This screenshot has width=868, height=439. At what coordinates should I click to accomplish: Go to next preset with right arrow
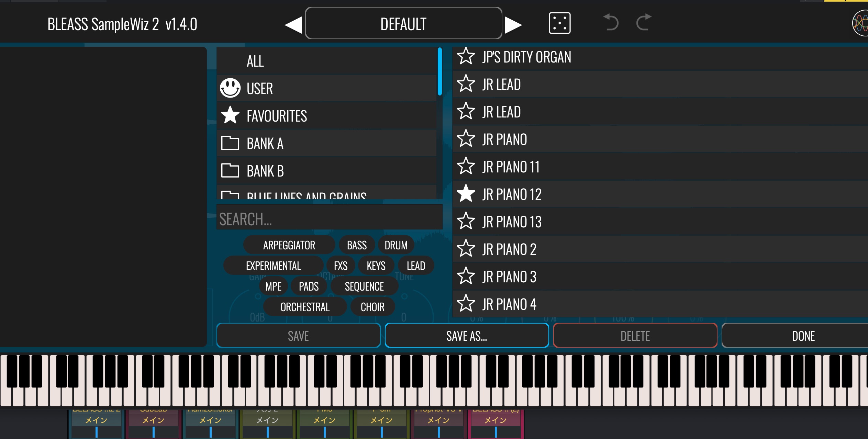(x=513, y=25)
